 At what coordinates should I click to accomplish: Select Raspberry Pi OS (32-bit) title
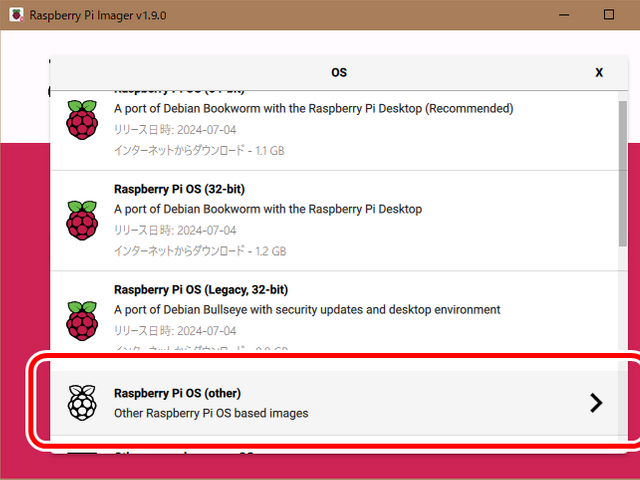click(x=179, y=189)
